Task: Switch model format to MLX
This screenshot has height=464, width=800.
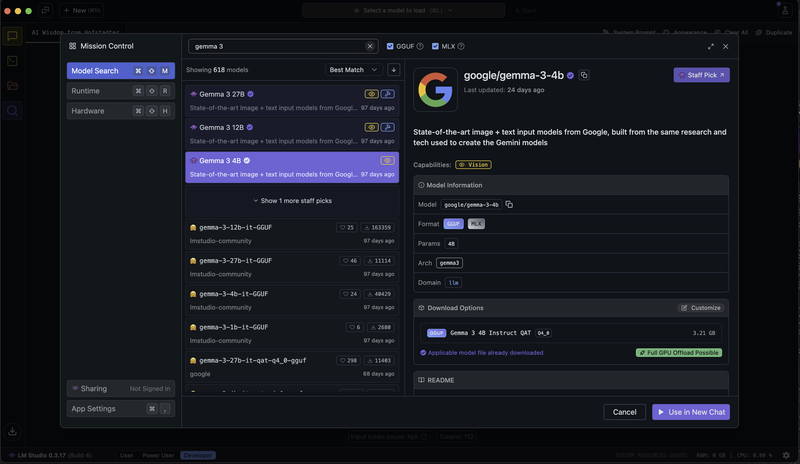Action: coord(476,224)
